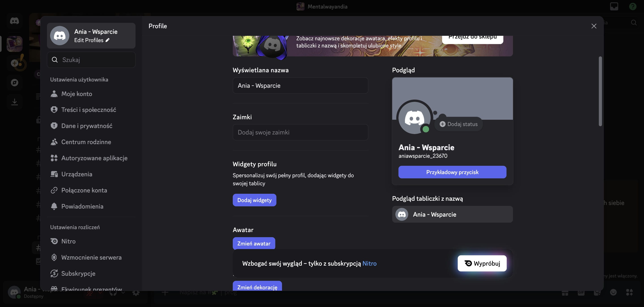Open Dane i prywatność settings
This screenshot has width=644, height=307.
coord(91,126)
